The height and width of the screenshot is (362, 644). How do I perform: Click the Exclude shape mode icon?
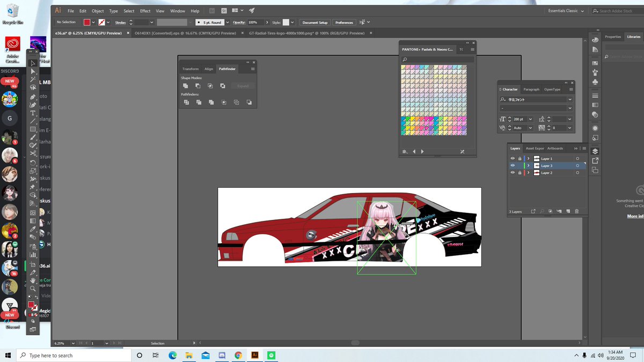[222, 86]
